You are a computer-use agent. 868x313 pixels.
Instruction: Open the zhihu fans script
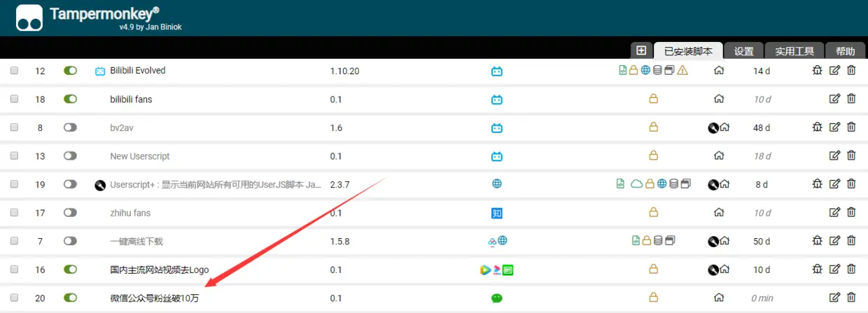click(x=130, y=213)
